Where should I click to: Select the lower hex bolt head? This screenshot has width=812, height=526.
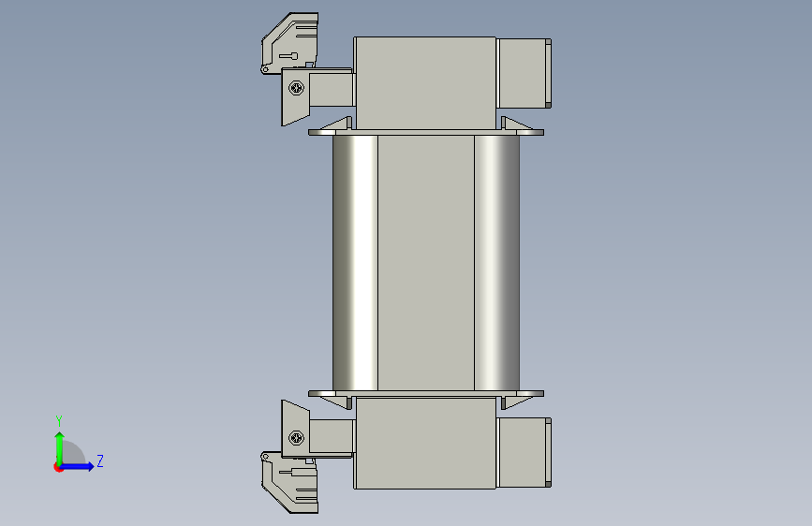(296, 438)
